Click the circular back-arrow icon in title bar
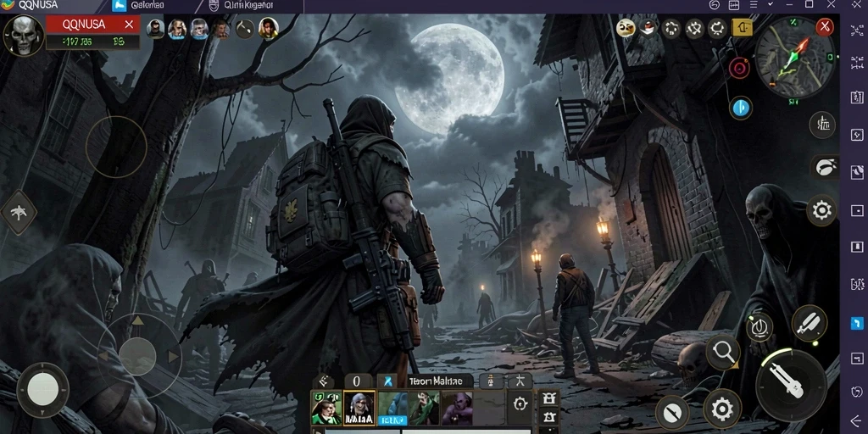868x434 pixels. point(714,5)
